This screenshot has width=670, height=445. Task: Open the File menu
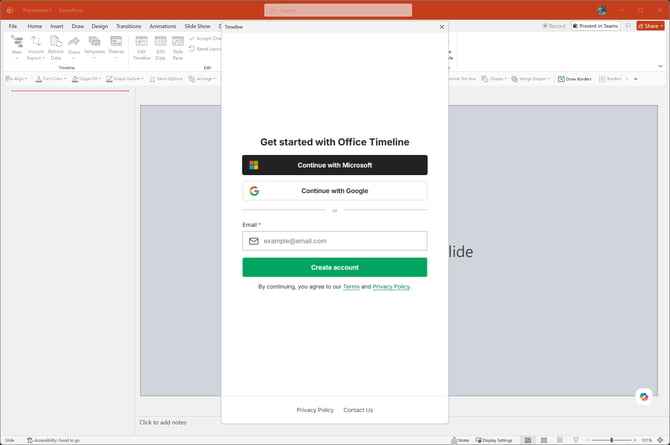click(13, 26)
